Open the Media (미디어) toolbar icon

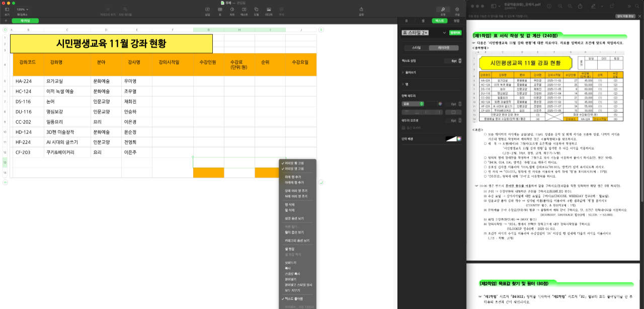pos(269,10)
